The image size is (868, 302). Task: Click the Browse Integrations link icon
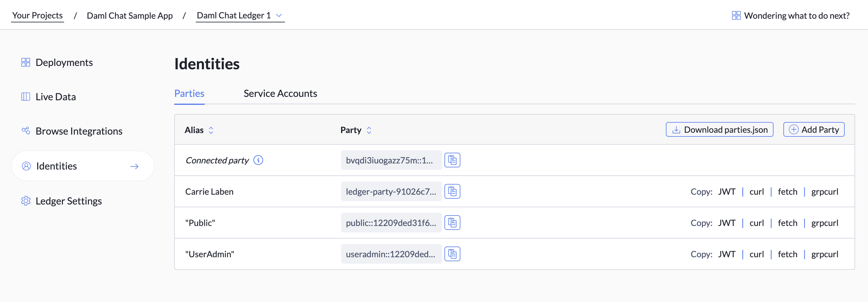pyautogui.click(x=25, y=131)
